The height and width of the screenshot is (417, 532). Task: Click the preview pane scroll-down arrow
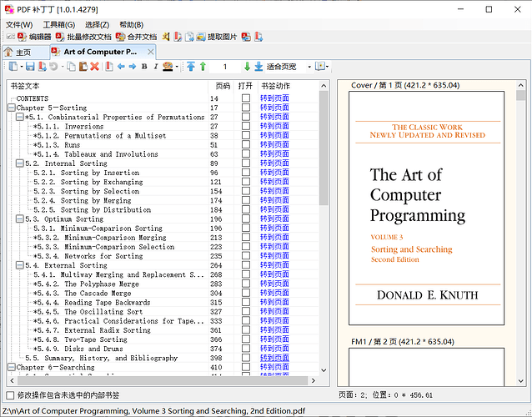point(521,381)
